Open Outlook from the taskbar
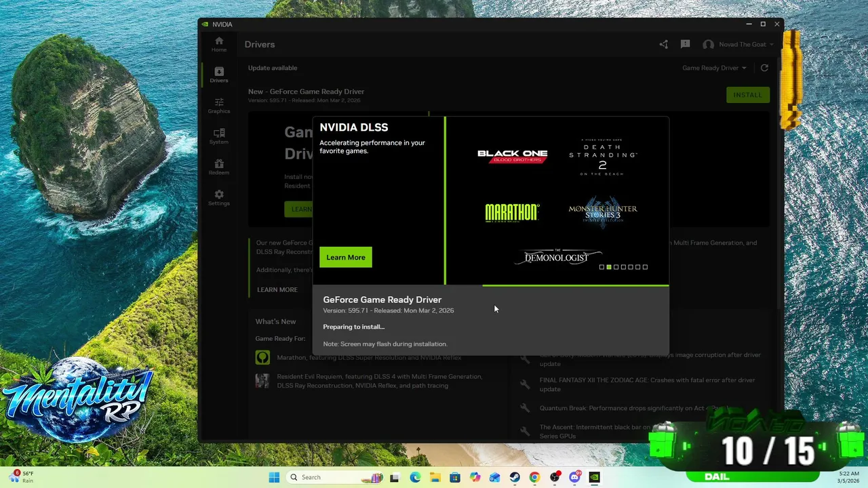The width and height of the screenshot is (868, 488). [x=494, y=477]
